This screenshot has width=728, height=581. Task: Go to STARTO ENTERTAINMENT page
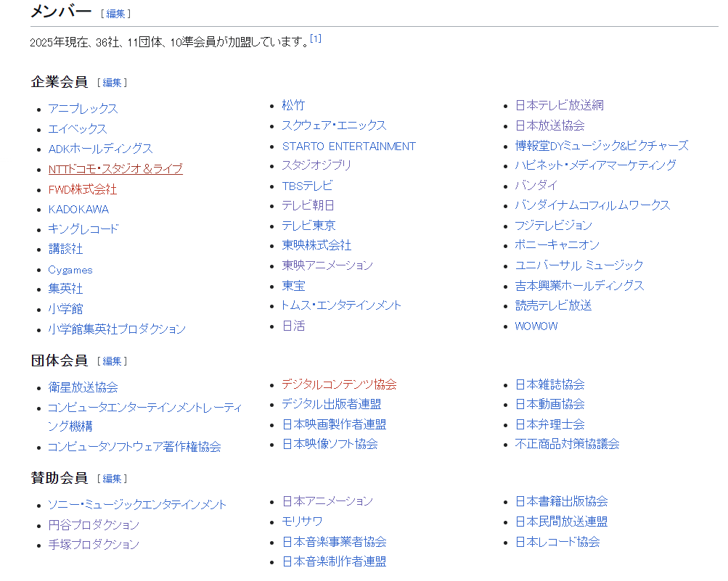[x=348, y=146]
